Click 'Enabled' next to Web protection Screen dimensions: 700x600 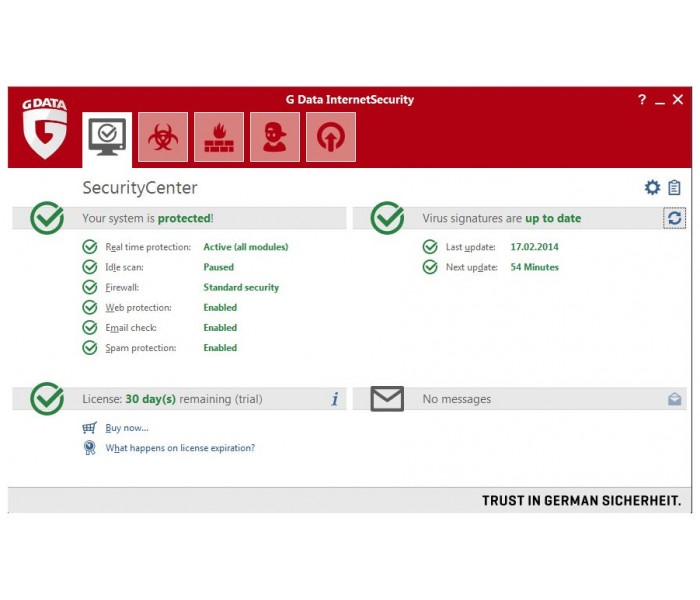(x=220, y=307)
